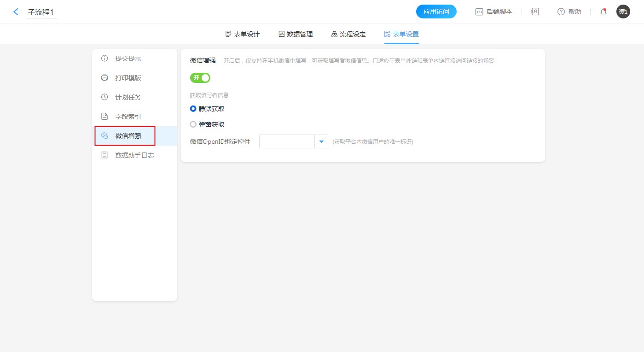Click the 微信OpenID绑定控件 input box
644x352 pixels.
287,141
